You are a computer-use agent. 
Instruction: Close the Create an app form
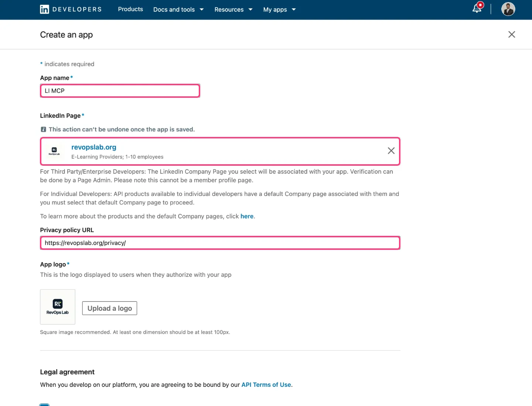512,34
